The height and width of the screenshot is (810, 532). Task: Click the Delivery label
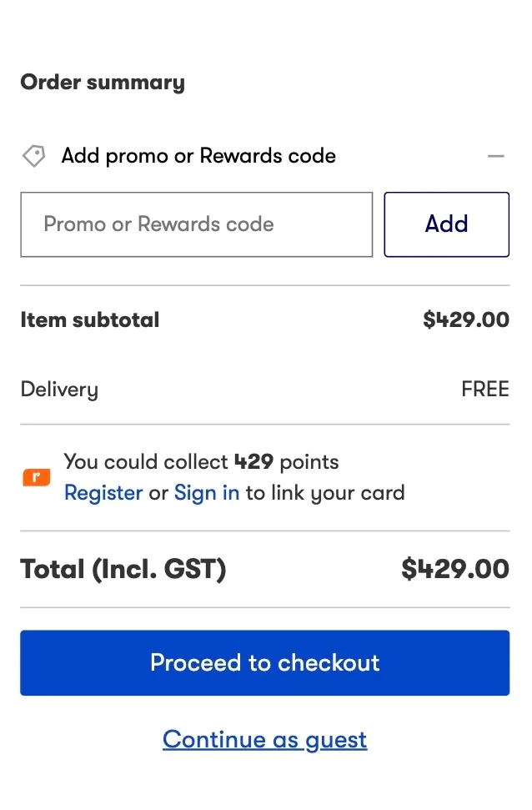click(x=58, y=389)
